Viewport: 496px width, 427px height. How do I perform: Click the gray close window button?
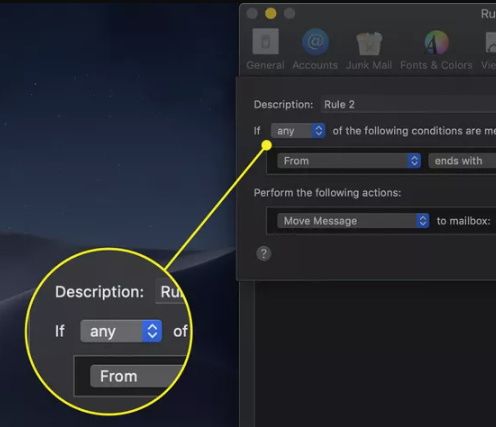252,14
